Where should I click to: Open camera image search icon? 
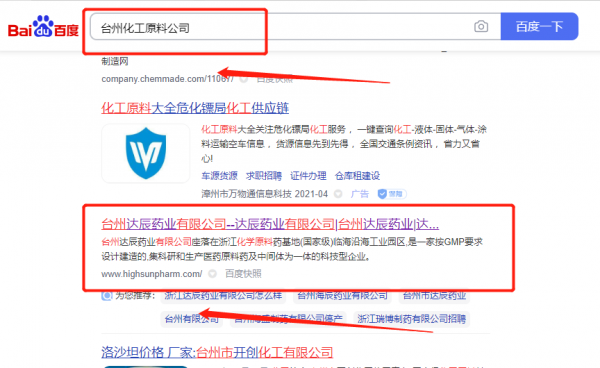click(481, 26)
